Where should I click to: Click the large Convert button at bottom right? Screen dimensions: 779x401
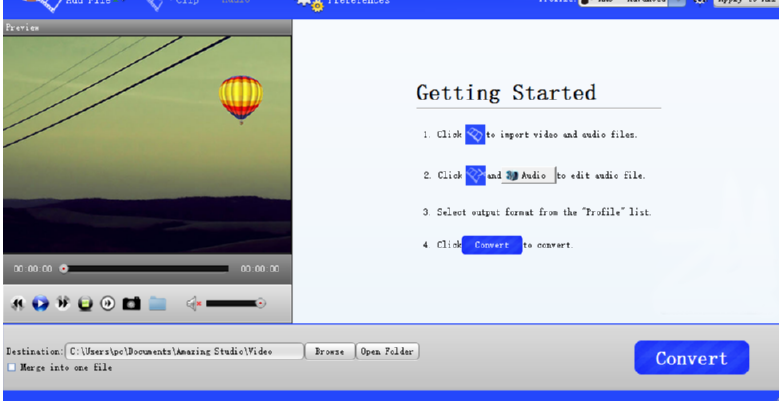pyautogui.click(x=691, y=358)
